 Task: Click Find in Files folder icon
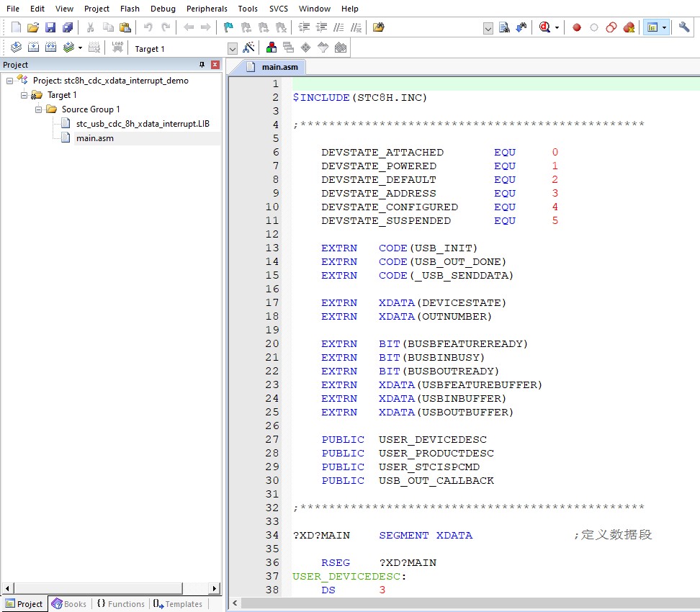379,27
